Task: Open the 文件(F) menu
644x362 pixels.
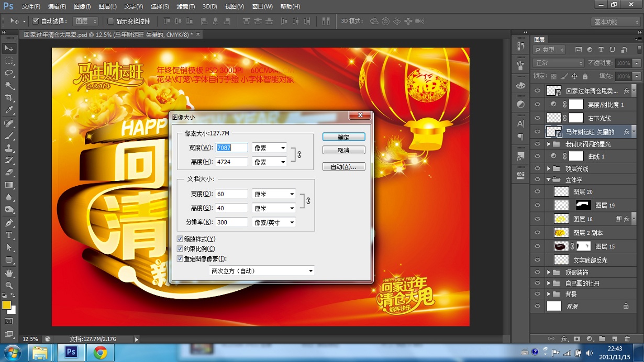Action: click(x=31, y=7)
